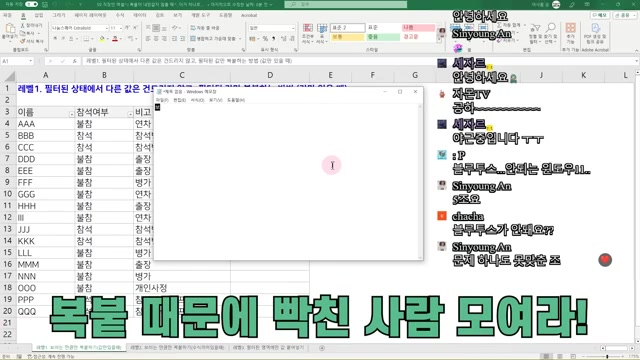Open the Acrobat ribbon tab
Viewport: 640px width, 360px height.
pyautogui.click(x=249, y=15)
